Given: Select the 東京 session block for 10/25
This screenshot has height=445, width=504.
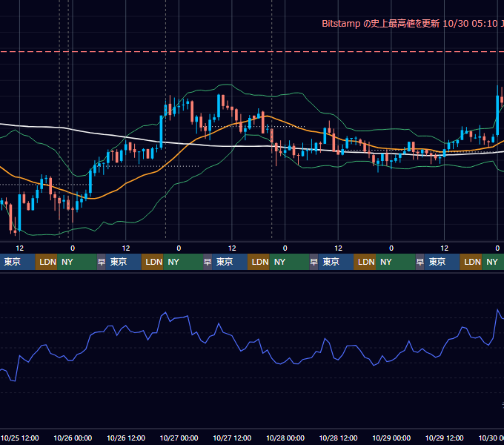Looking at the screenshot, I should pyautogui.click(x=17, y=262).
